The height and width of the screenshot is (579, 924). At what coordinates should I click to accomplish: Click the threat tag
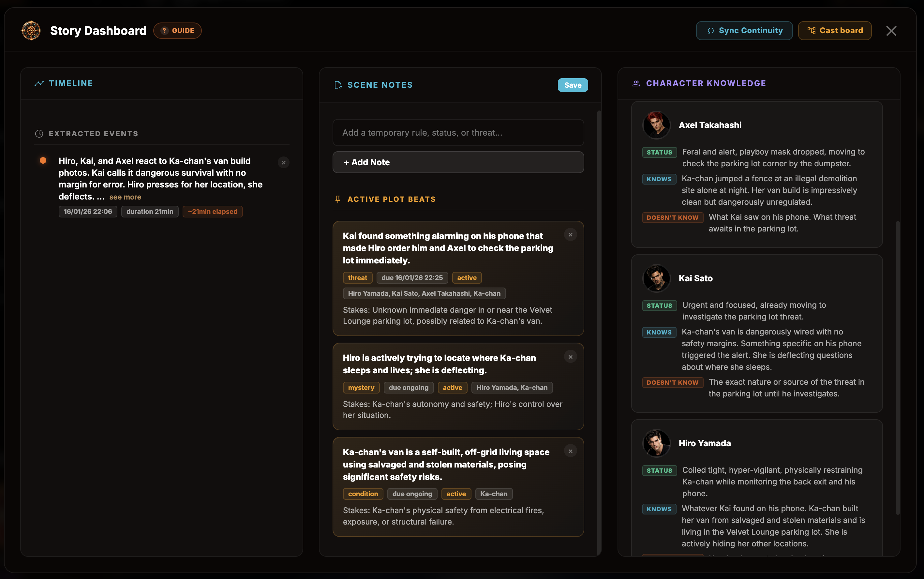357,278
